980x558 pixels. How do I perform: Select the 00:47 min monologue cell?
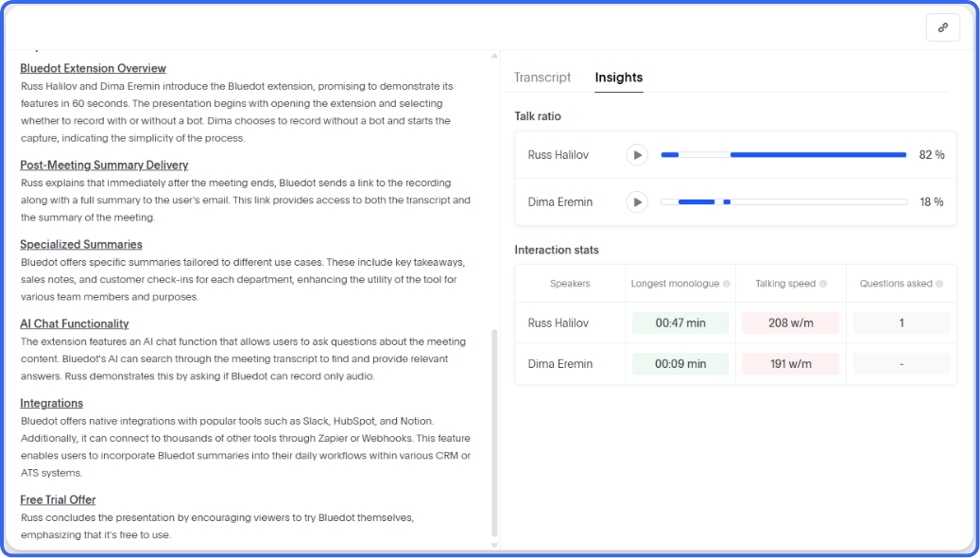coord(680,323)
